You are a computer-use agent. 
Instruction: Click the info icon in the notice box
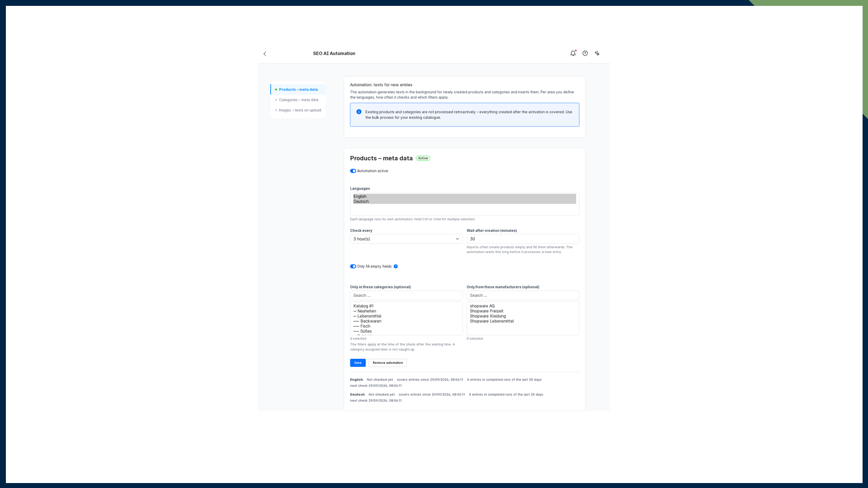tap(359, 112)
